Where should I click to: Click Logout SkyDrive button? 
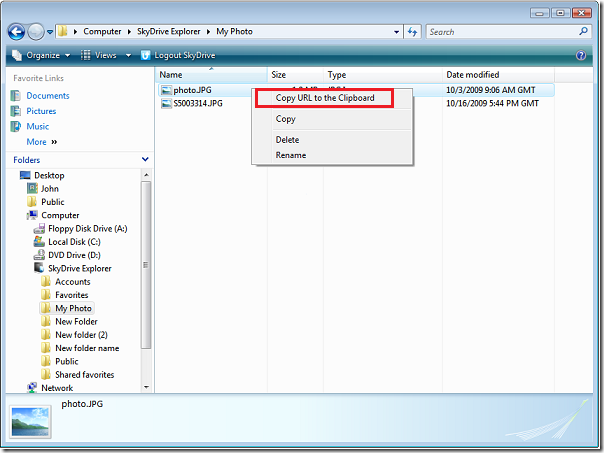pos(178,55)
